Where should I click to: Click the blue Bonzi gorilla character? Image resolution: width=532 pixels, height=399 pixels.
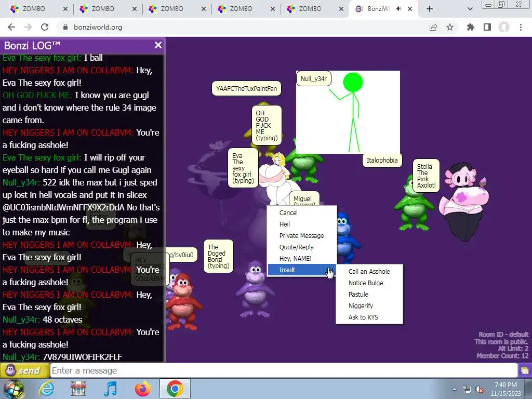(x=347, y=237)
